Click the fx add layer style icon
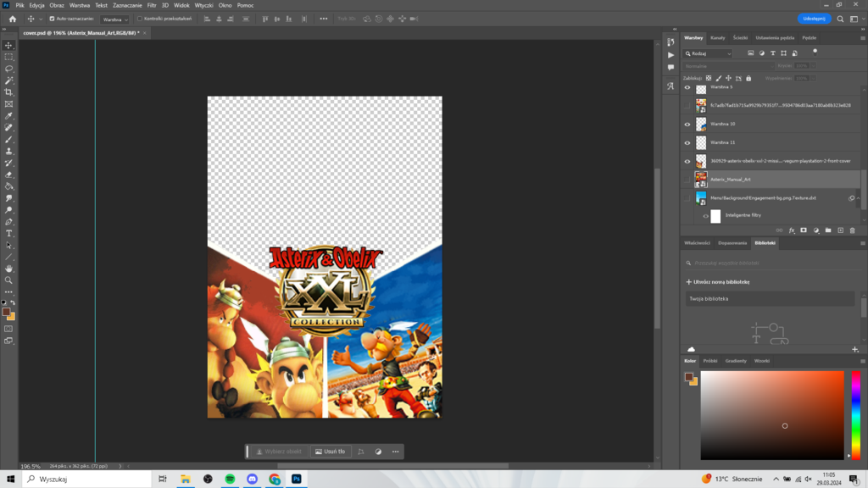The image size is (868, 488). click(x=792, y=230)
